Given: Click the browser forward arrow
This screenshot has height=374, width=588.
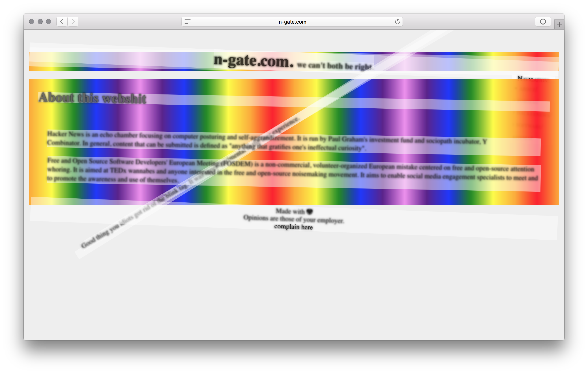Looking at the screenshot, I should pyautogui.click(x=73, y=22).
